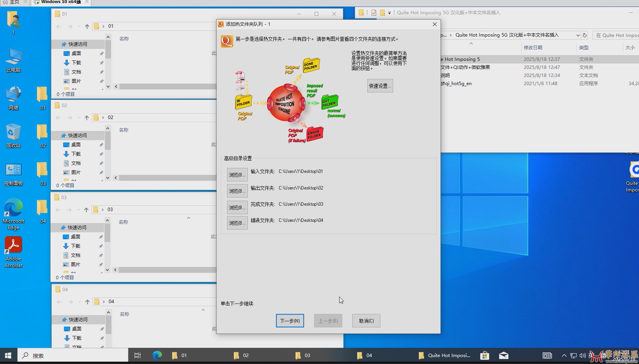The width and height of the screenshot is (639, 364).
Task: Click the OUT FOLDER green icon in diagram
Action: 330,102
